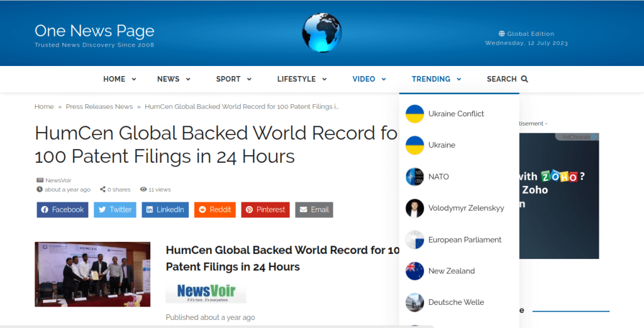Open the VIDEO nav item
This screenshot has height=328, width=644.
point(364,79)
